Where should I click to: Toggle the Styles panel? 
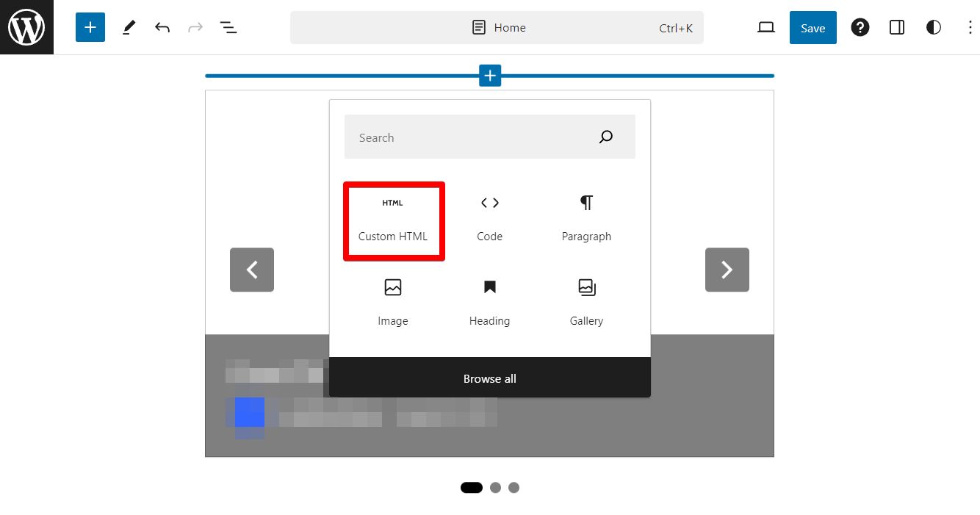pyautogui.click(x=933, y=27)
